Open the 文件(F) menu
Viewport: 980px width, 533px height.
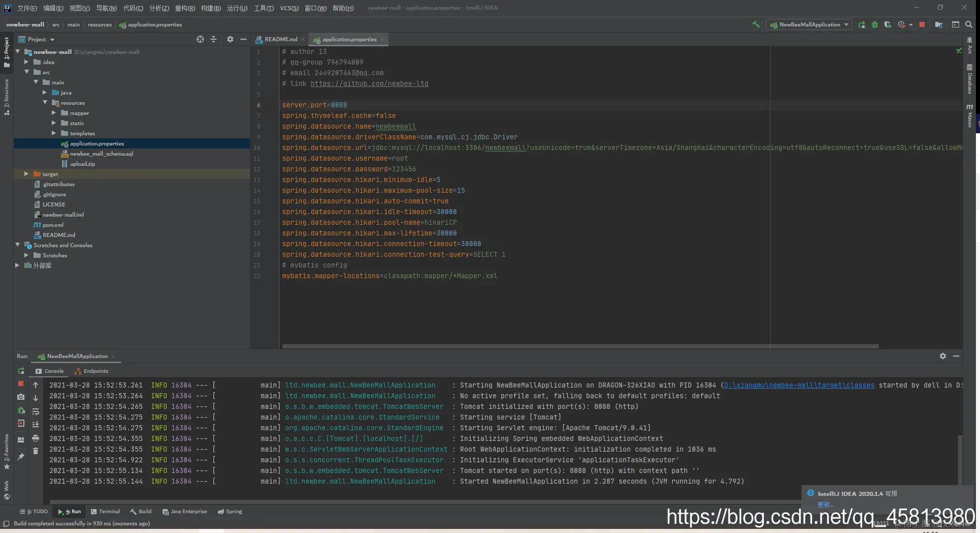(27, 8)
